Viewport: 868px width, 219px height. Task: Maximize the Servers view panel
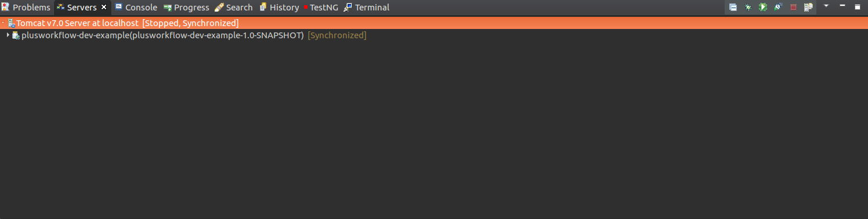(857, 6)
